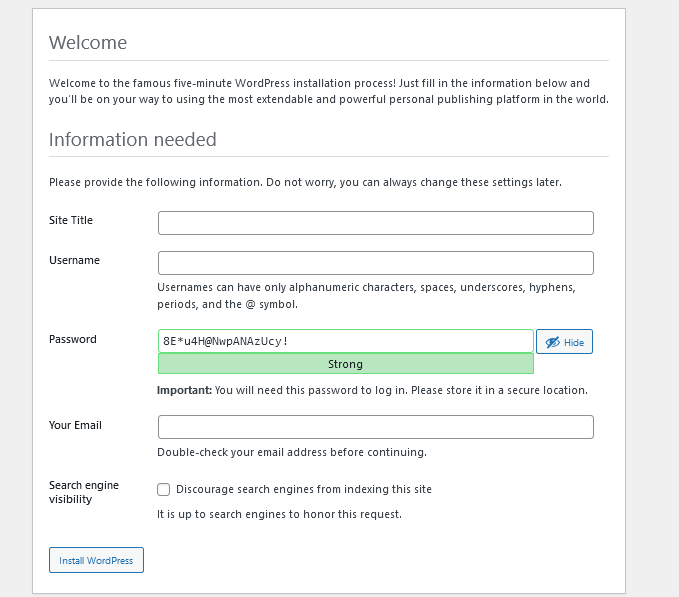
Task: Click the Install WordPress button
Action: [96, 560]
